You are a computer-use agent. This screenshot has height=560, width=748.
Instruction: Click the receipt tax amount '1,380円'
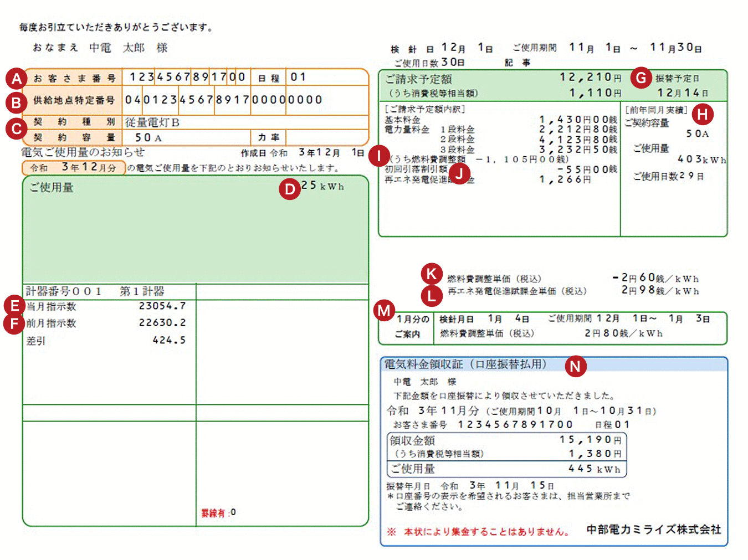click(596, 454)
